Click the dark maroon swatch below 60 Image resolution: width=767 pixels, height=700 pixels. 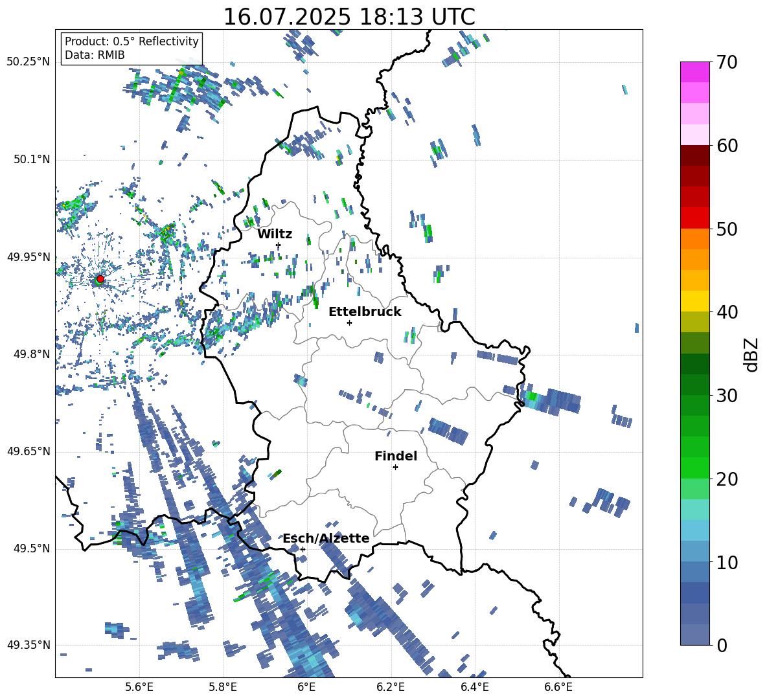(x=695, y=155)
